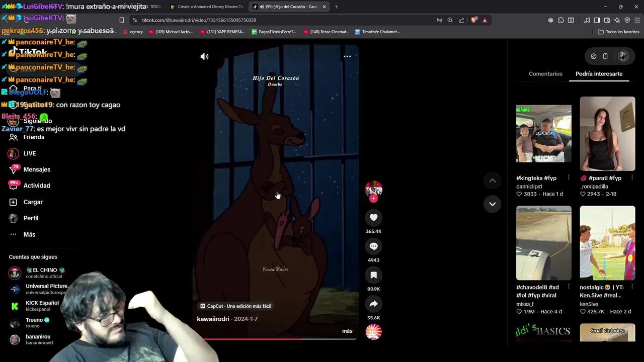Save the video with the bookmark icon
The width and height of the screenshot is (644, 362).
coord(373,275)
